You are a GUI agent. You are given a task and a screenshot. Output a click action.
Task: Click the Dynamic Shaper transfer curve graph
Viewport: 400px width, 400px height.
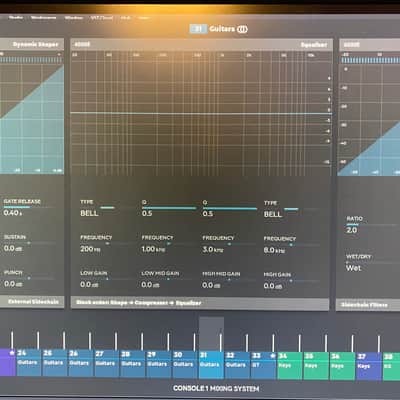coord(32,119)
